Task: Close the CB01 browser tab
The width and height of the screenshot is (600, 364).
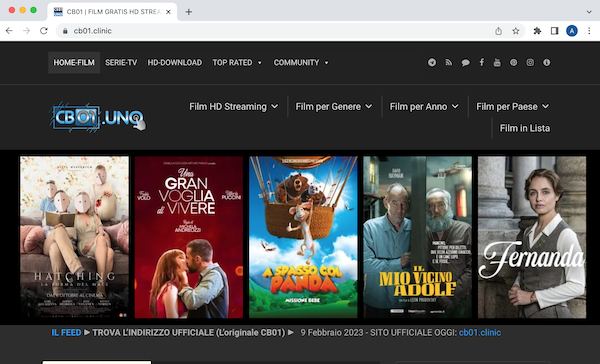Action: 168,12
